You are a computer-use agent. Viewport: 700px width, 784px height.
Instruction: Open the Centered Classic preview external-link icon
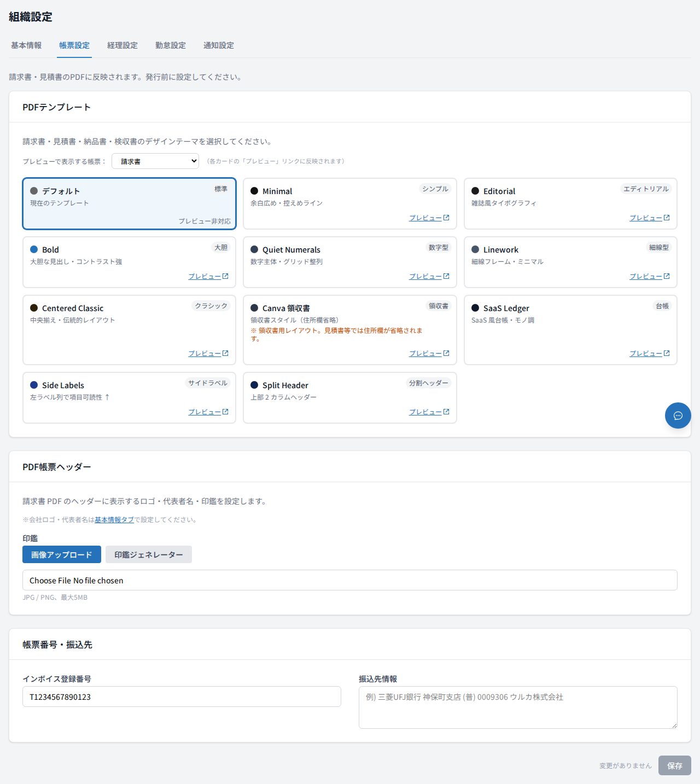[225, 353]
